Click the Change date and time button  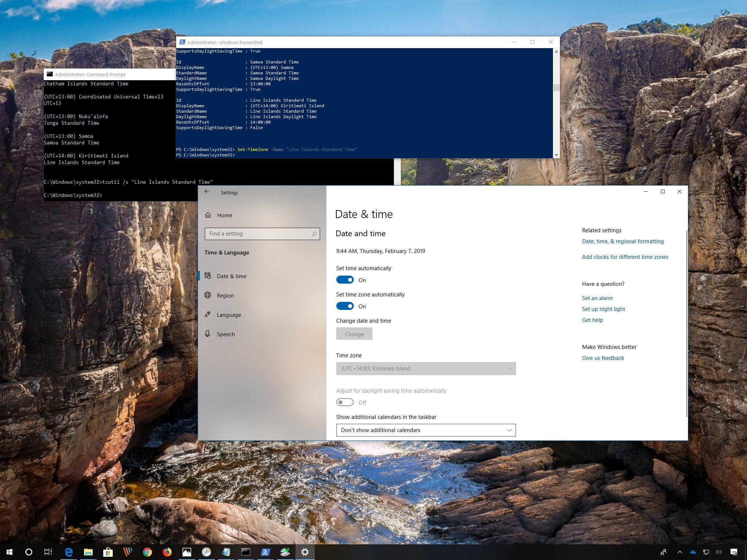pos(354,334)
